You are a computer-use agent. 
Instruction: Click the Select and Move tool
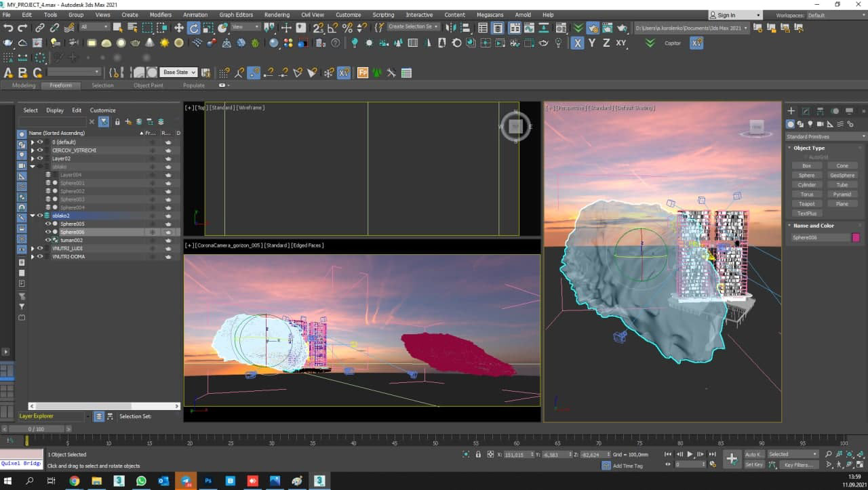click(179, 28)
